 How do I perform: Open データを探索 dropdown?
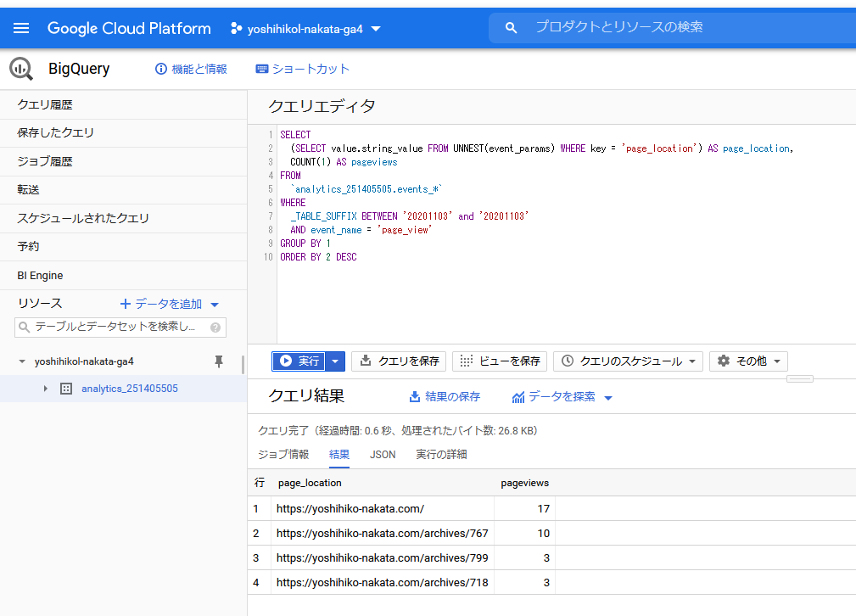pyautogui.click(x=562, y=397)
